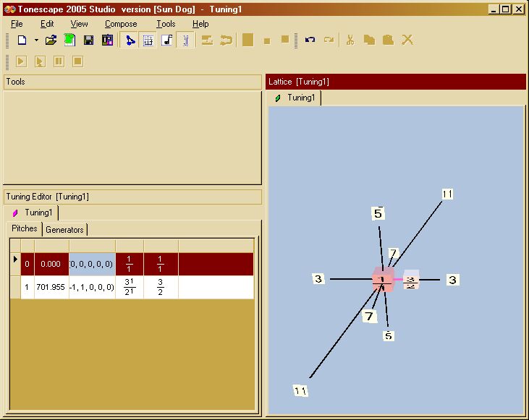The image size is (529, 420).
Task: Open the Edit menu
Action: pos(47,24)
